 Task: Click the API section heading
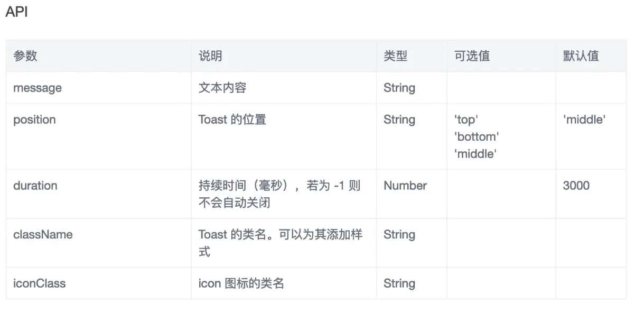(x=16, y=12)
